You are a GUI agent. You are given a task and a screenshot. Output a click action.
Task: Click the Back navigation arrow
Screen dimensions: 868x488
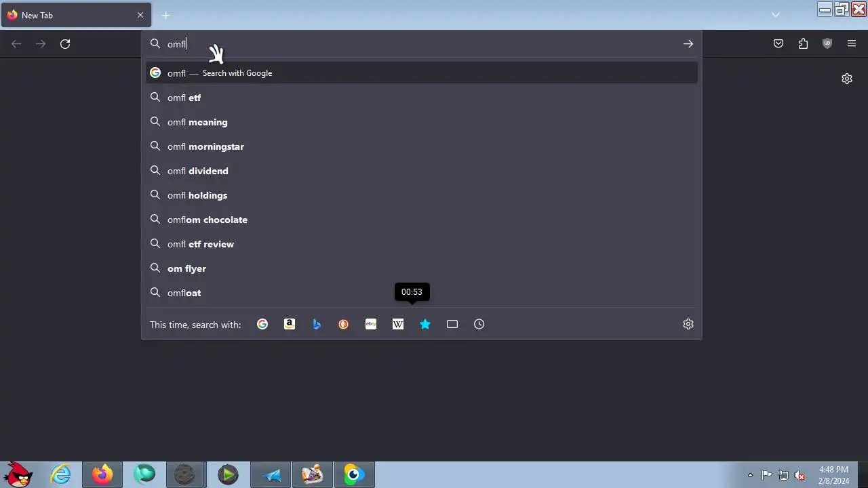[16, 43]
